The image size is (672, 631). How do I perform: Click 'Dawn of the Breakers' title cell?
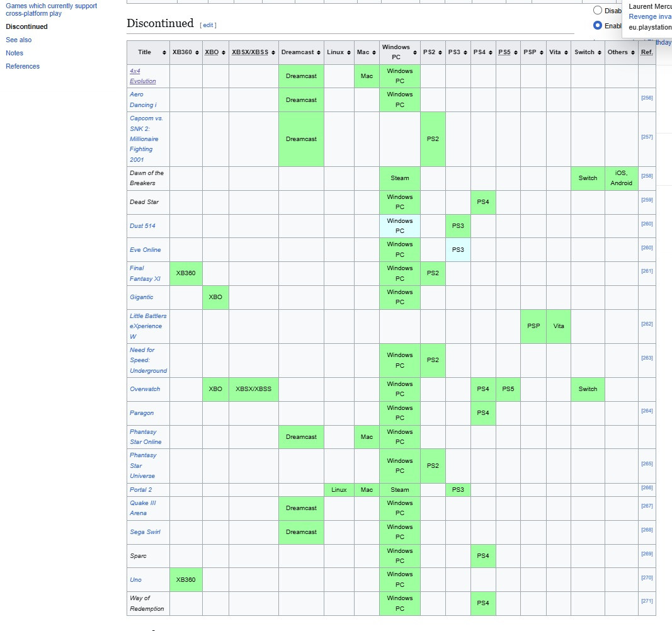tap(148, 178)
